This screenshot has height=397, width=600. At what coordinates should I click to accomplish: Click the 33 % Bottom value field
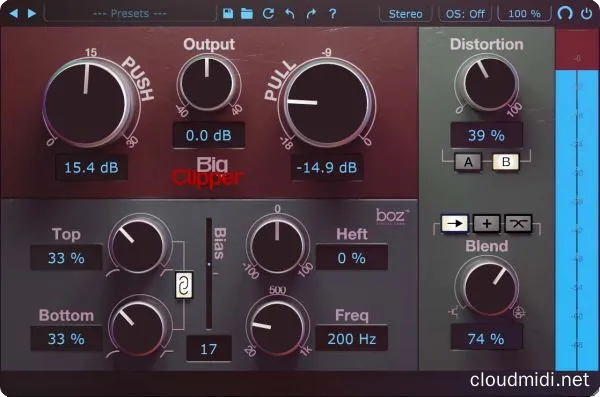pyautogui.click(x=66, y=339)
